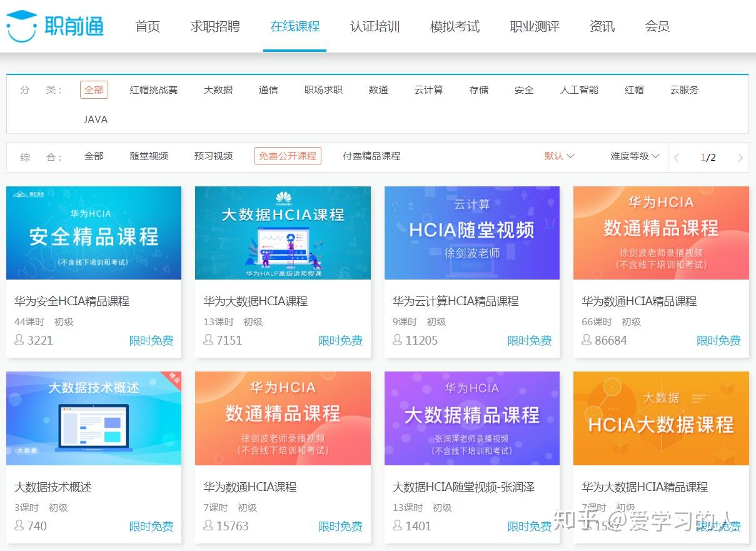Select the 在线课程 nav tab

pos(295,26)
